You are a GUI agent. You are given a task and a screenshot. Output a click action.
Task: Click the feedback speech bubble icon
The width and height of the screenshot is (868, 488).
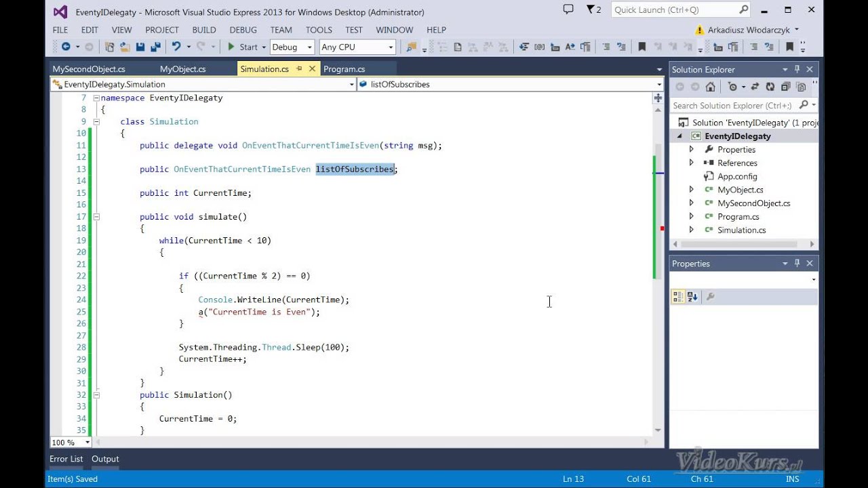[x=568, y=9]
